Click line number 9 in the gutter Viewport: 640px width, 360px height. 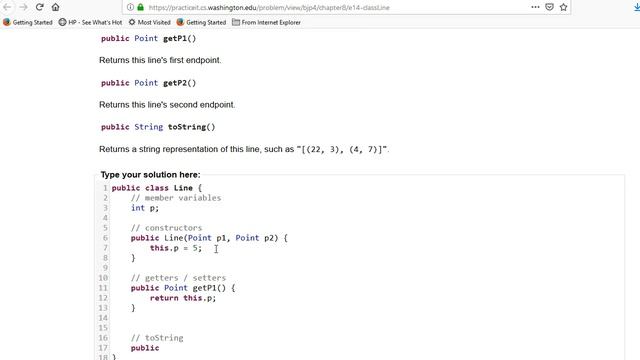pyautogui.click(x=105, y=268)
